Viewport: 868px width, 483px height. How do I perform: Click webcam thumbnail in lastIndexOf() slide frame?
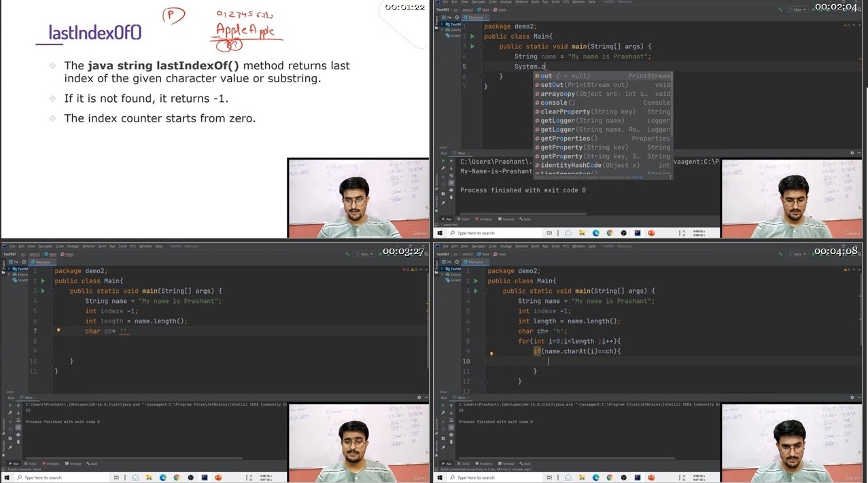pos(358,198)
